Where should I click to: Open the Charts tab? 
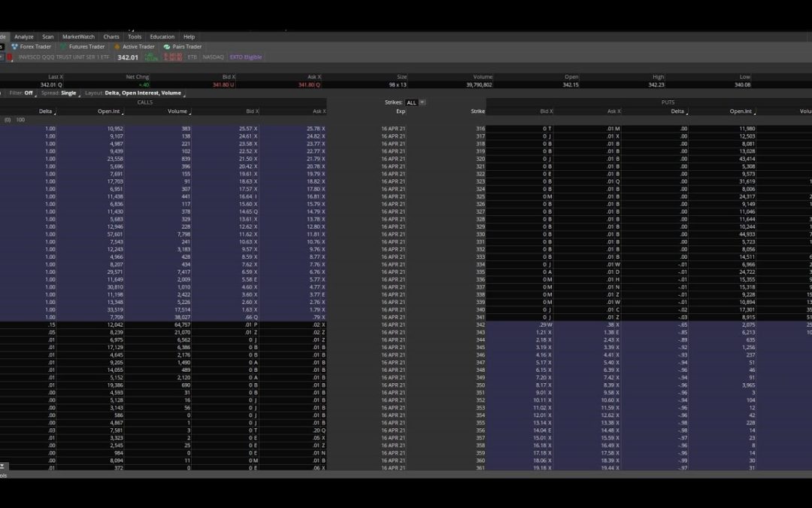click(x=111, y=36)
